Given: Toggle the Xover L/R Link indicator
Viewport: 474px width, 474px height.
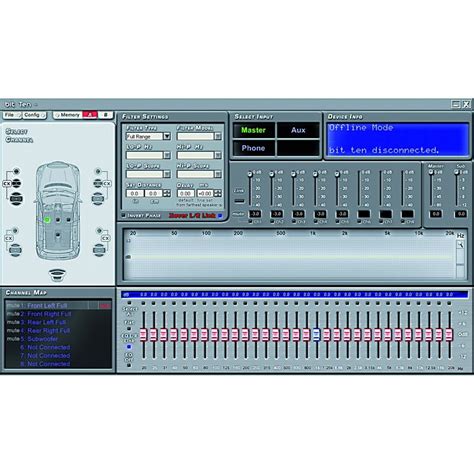Looking at the screenshot, I should click(220, 216).
